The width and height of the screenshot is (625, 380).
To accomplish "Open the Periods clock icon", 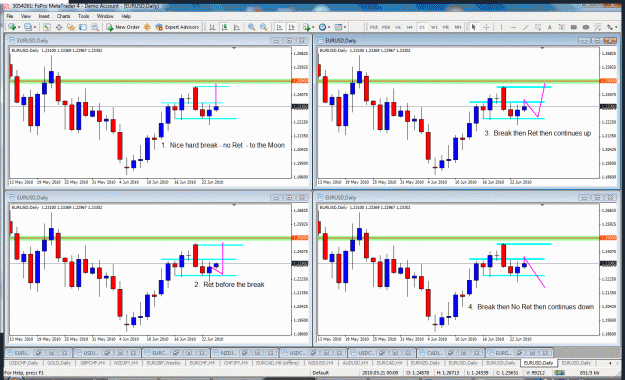I will click(x=322, y=27).
